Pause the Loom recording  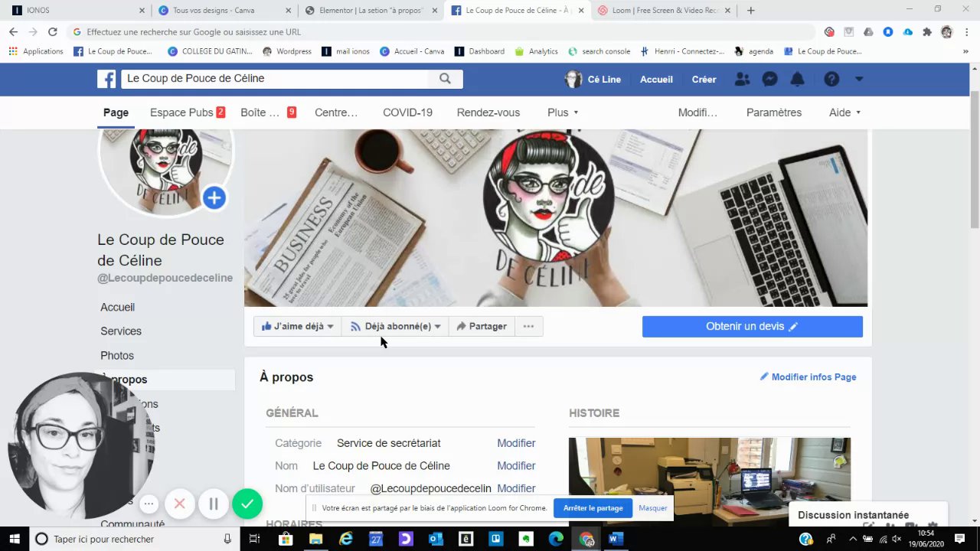click(x=214, y=504)
